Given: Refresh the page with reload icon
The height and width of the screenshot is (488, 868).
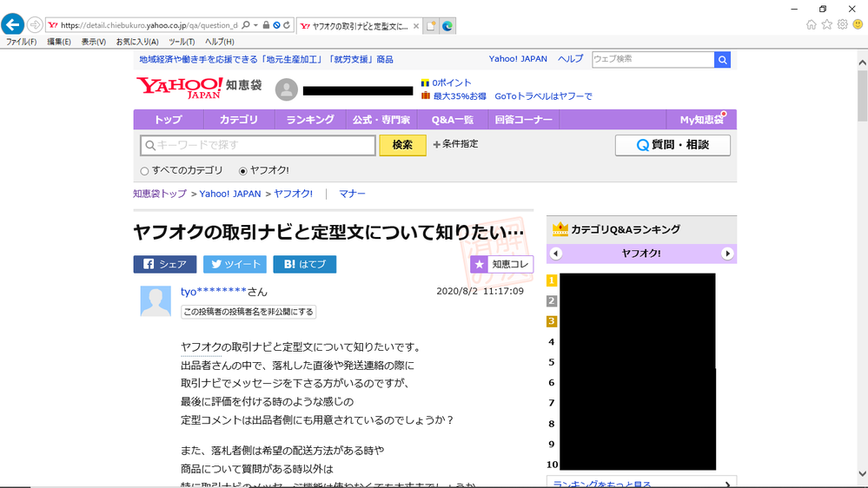Looking at the screenshot, I should tap(287, 25).
